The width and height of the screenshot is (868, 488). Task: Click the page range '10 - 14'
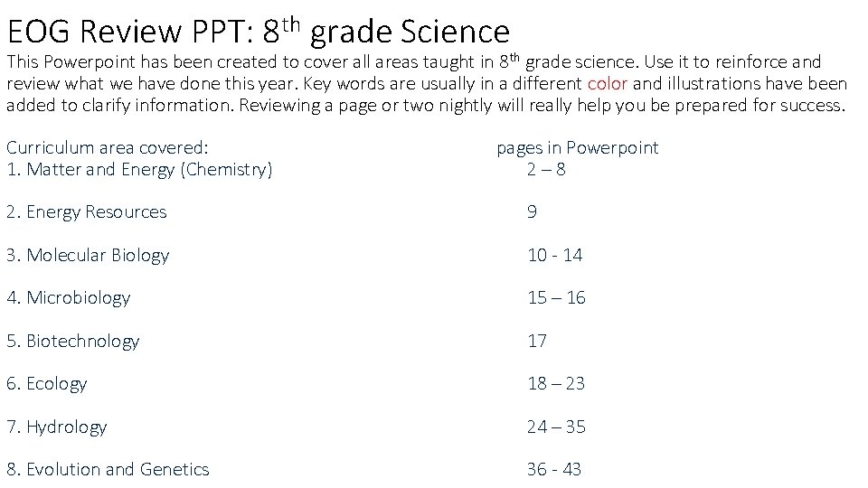(x=554, y=255)
